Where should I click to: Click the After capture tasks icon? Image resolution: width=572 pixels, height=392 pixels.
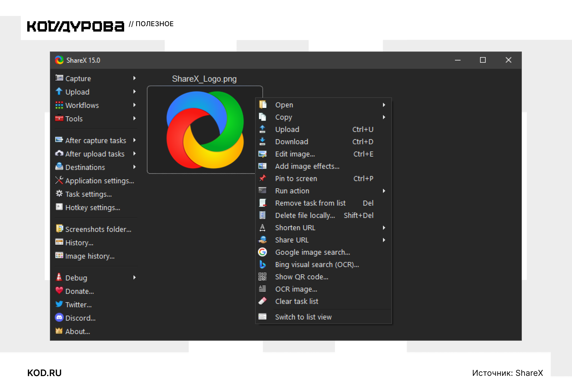[x=59, y=140]
